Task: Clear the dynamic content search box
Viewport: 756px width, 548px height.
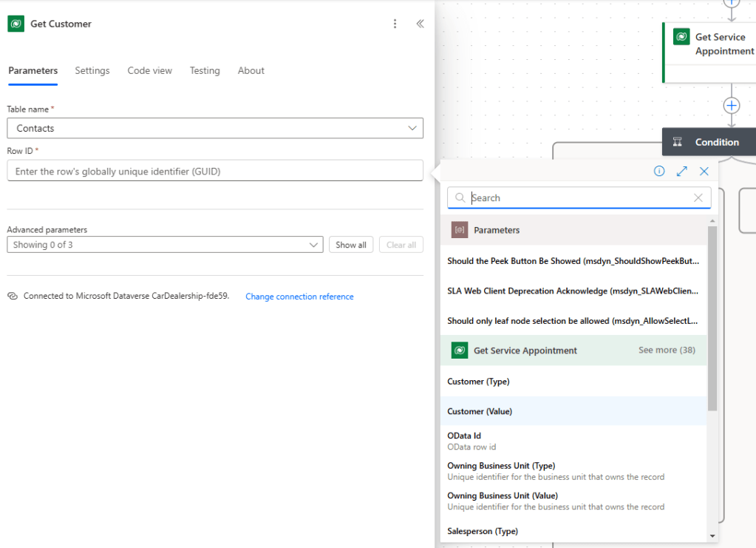Action: click(x=698, y=197)
